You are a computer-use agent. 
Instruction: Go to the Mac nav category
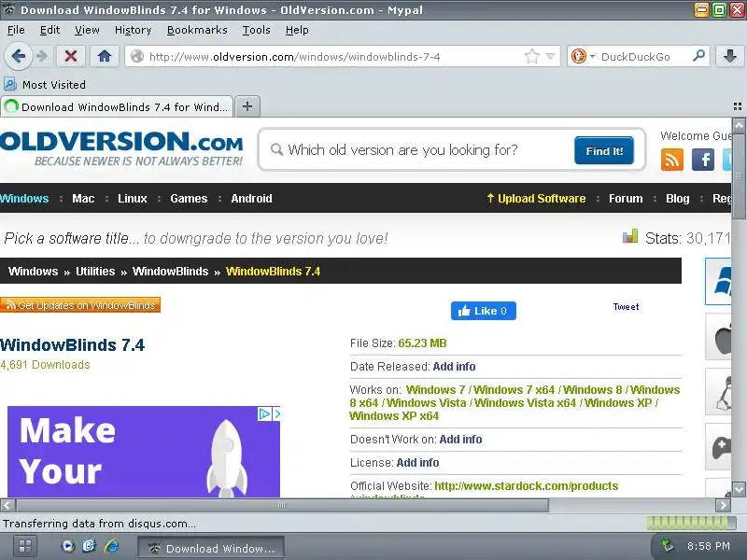coord(83,199)
